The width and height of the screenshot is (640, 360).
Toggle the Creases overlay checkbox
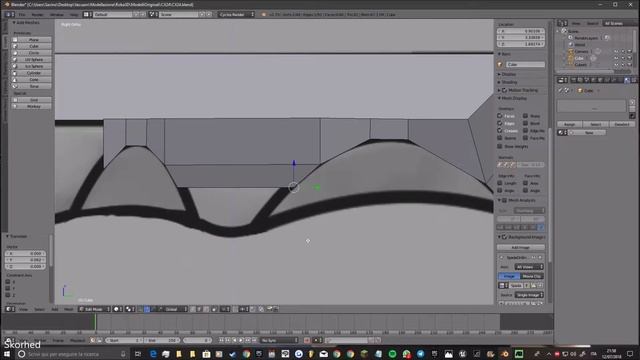pos(500,131)
